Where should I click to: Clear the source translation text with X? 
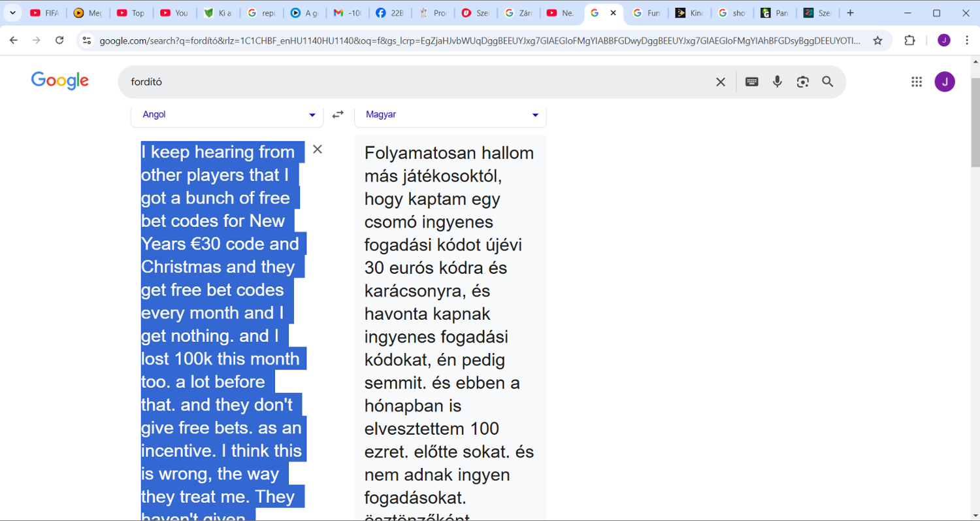(x=318, y=150)
